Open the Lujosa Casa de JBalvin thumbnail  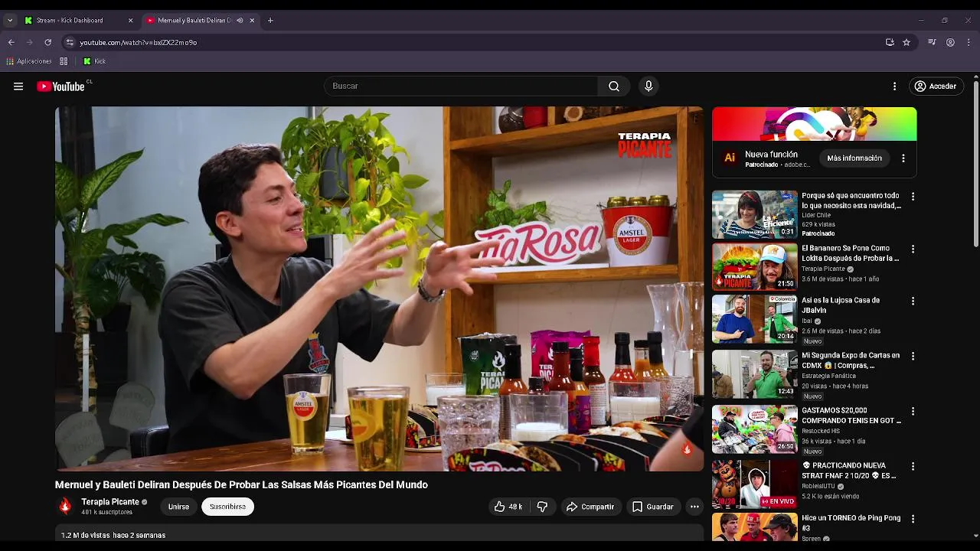(755, 319)
